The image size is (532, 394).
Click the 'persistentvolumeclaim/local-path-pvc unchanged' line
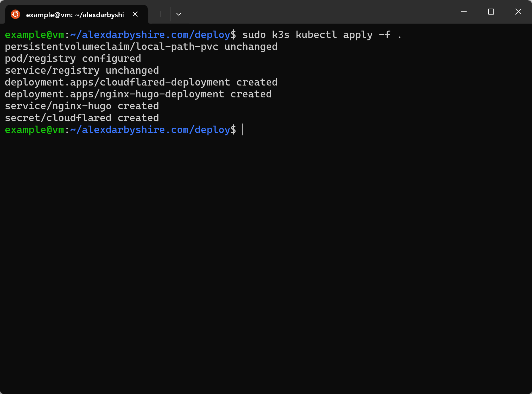click(141, 47)
